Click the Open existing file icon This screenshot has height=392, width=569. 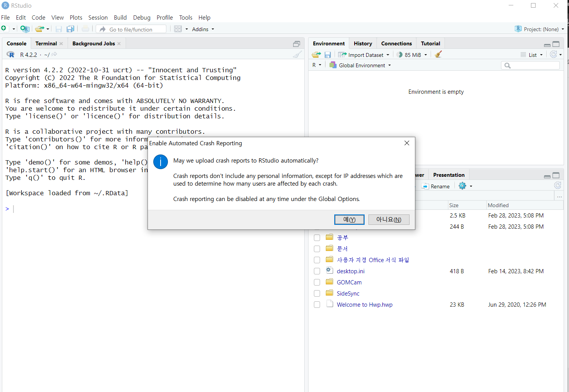39,29
